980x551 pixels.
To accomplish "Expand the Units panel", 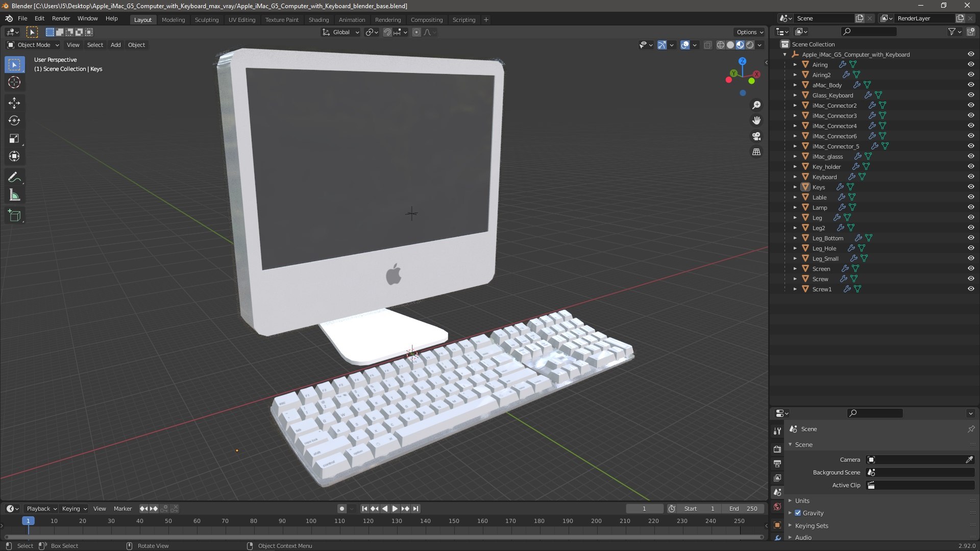I will (802, 501).
